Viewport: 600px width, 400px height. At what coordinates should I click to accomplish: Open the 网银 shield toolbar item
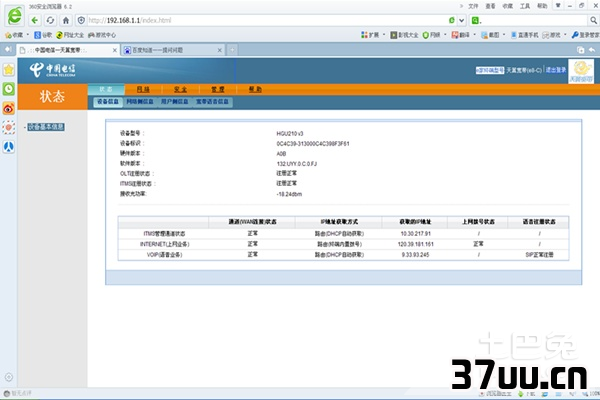coord(431,35)
